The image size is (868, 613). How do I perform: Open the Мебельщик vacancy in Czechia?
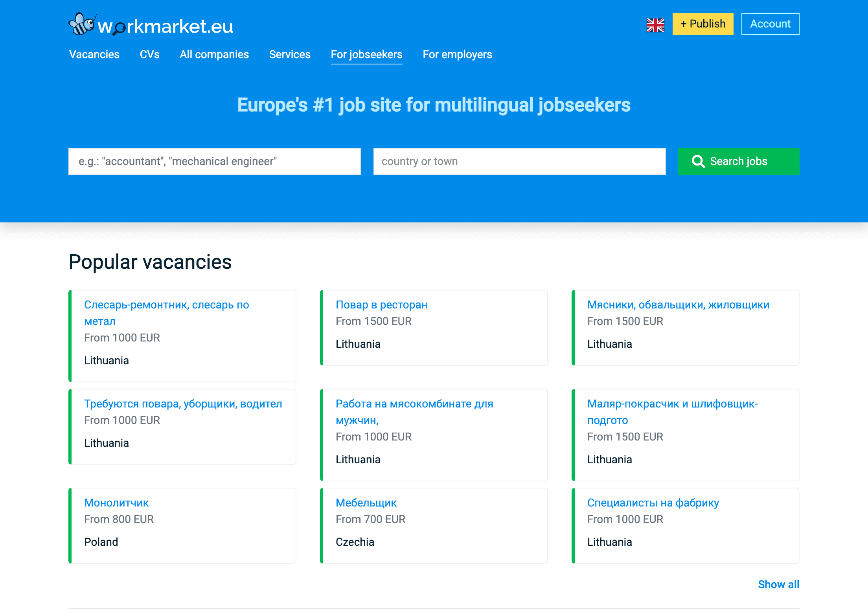coord(366,503)
